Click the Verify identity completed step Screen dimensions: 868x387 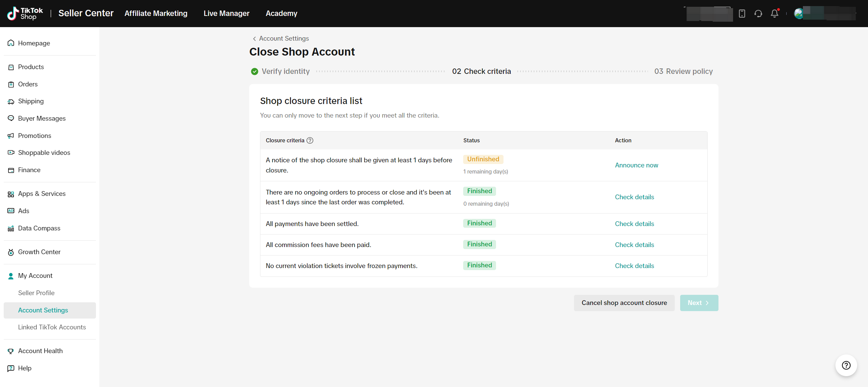(280, 71)
